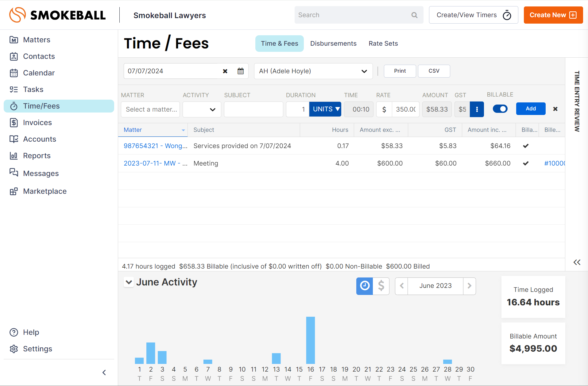Select Time/Fees in the sidebar

(59, 106)
